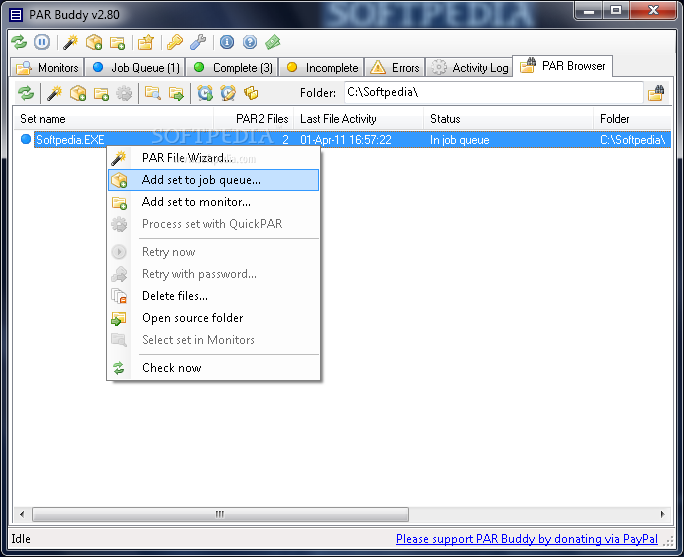Click the Idle status bar text
684x557 pixels.
tap(21, 539)
